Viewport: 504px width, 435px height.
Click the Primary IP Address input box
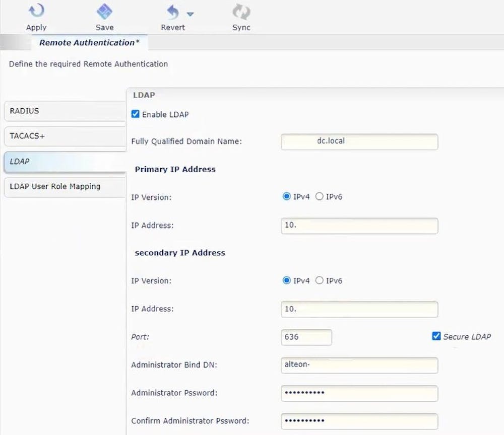(359, 226)
